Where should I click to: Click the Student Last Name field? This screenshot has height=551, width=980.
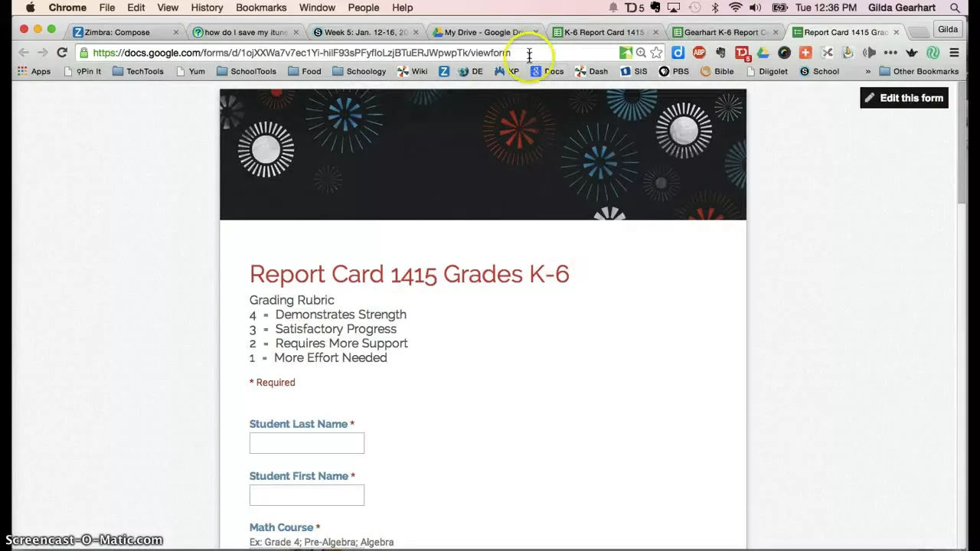(306, 443)
